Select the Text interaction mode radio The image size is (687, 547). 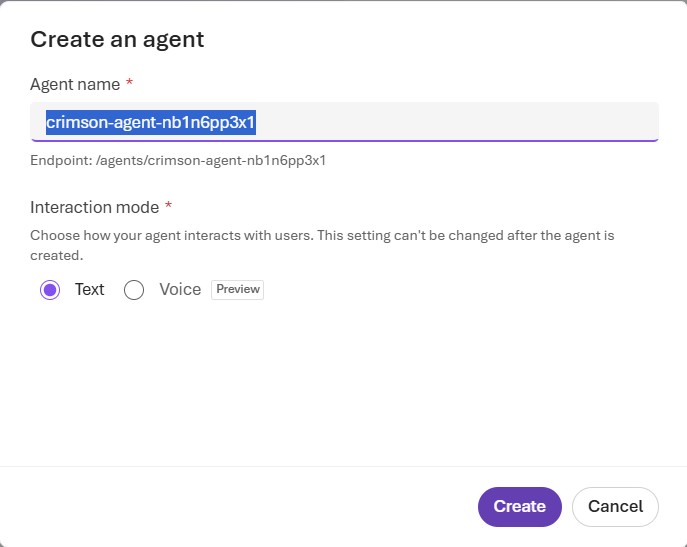coord(50,290)
